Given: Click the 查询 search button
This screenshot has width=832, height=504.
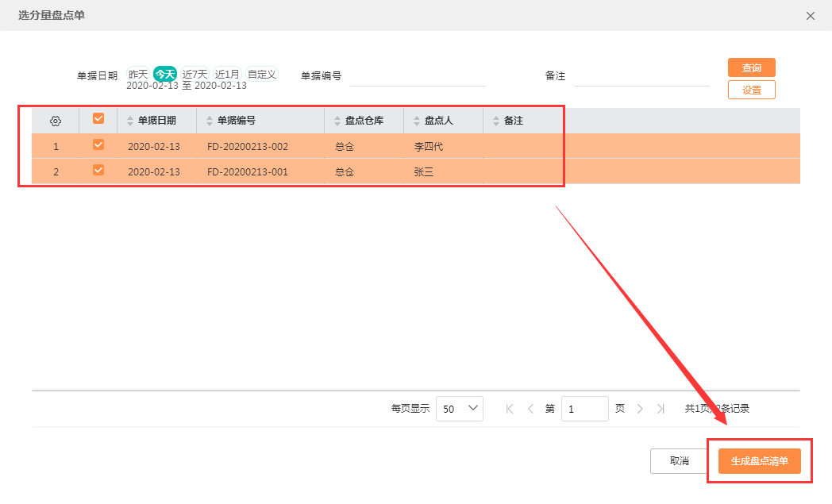Looking at the screenshot, I should click(751, 67).
